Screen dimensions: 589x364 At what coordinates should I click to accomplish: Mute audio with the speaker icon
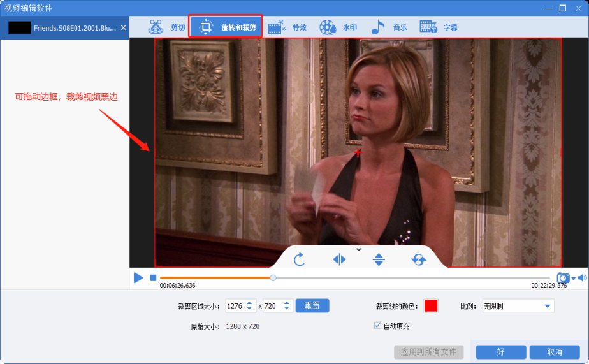click(582, 278)
